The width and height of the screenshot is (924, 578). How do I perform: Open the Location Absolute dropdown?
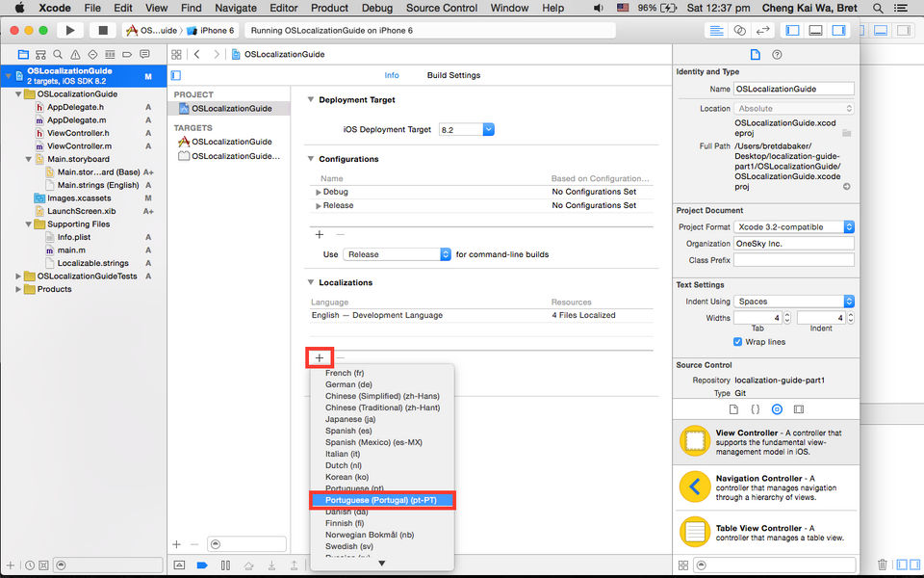tap(794, 109)
